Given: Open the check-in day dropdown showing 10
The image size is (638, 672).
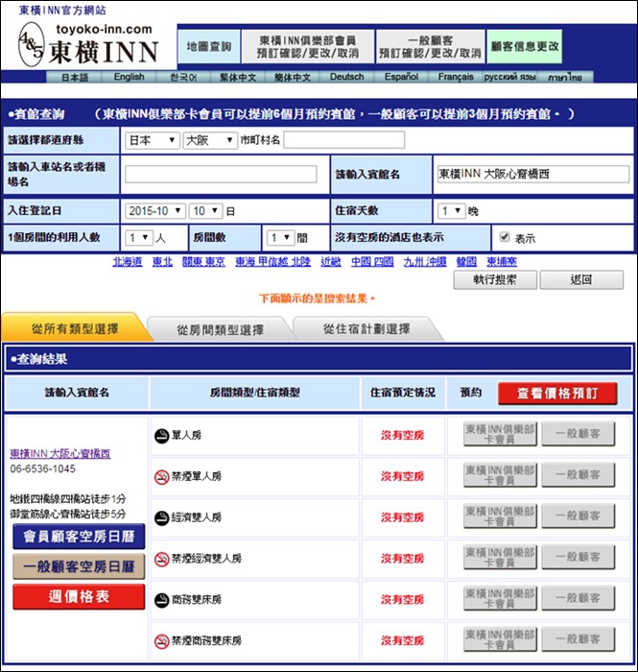Looking at the screenshot, I should (206, 211).
